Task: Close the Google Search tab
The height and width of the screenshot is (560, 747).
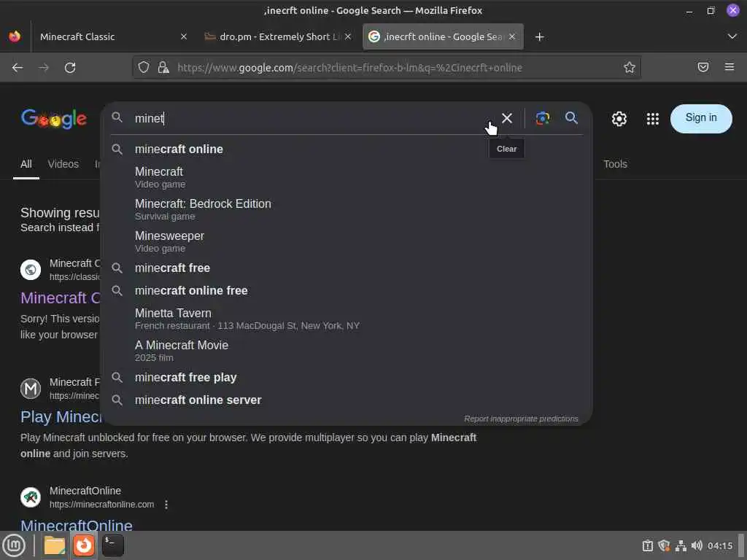Action: 512,36
